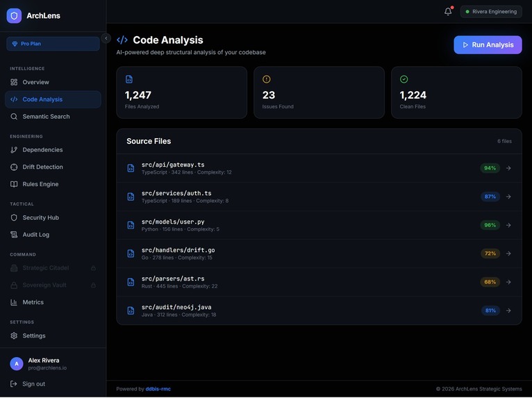Click the lock icon beside Sovereign Vault

coord(93,285)
